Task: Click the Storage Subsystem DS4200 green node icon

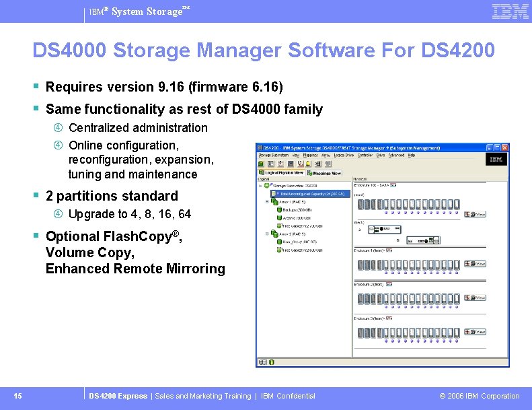Action: [267, 186]
